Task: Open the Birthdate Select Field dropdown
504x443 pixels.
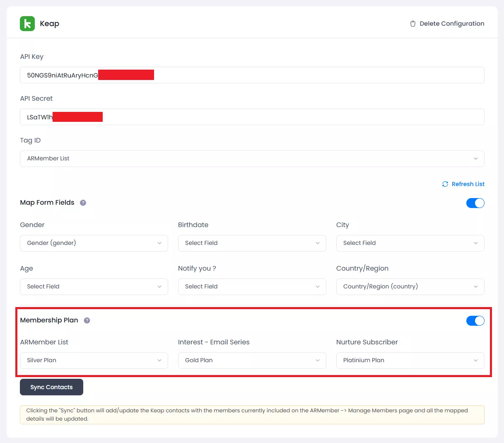Action: point(252,243)
